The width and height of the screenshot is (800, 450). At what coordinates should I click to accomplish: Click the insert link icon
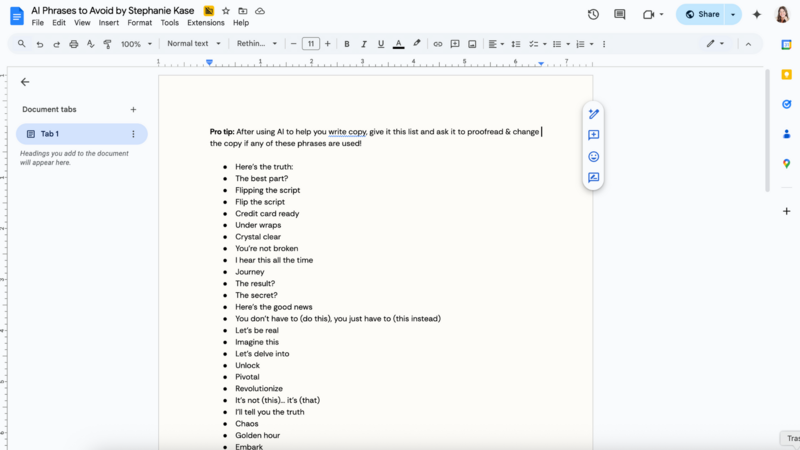point(438,44)
